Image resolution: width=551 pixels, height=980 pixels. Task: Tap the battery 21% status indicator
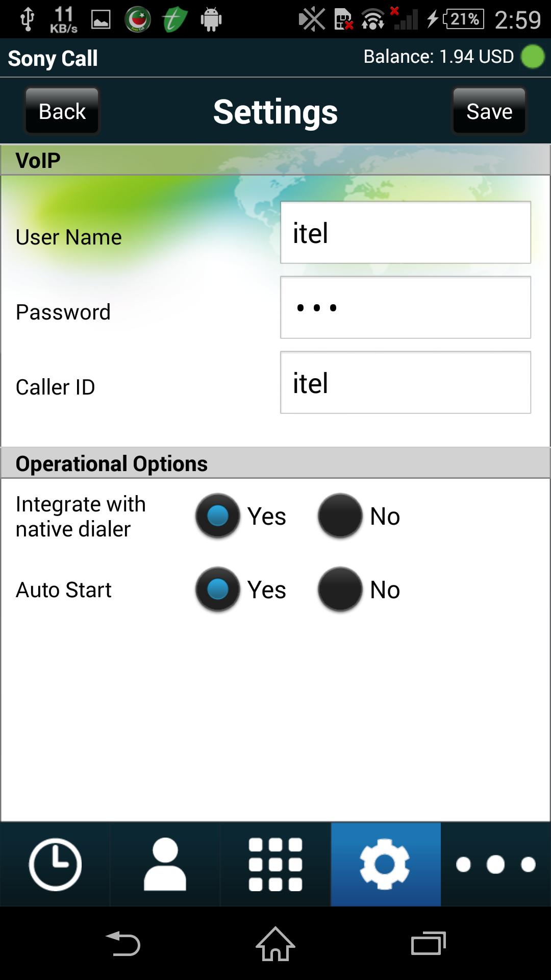pyautogui.click(x=463, y=19)
